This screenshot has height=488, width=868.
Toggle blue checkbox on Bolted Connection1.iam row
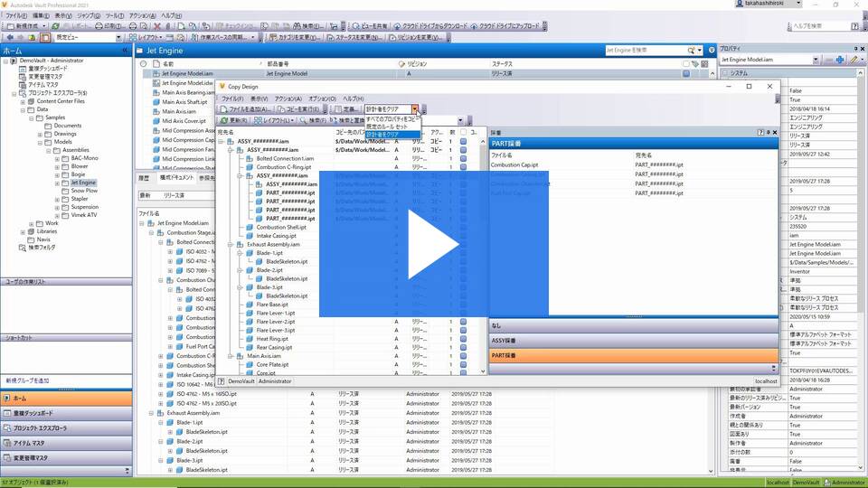click(x=463, y=158)
